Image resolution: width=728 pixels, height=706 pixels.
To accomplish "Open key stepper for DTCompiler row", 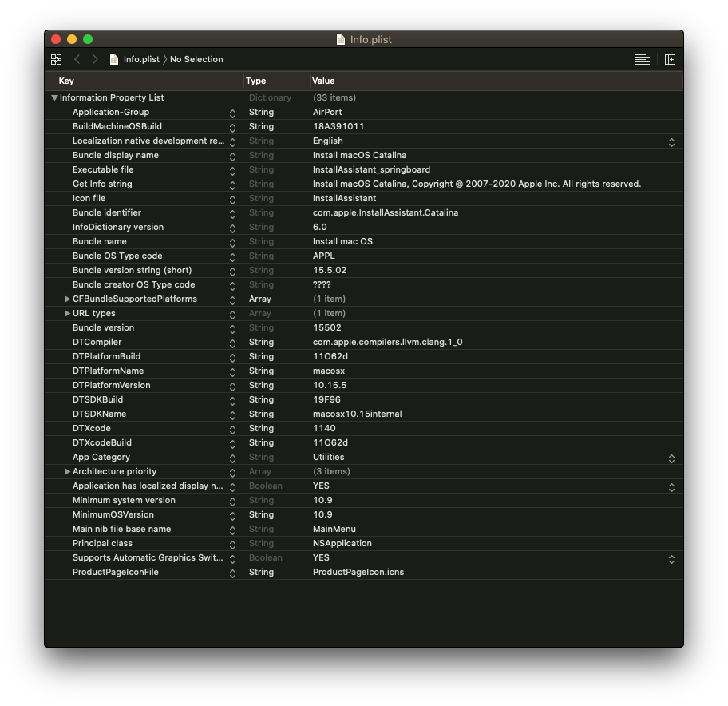I will (232, 343).
